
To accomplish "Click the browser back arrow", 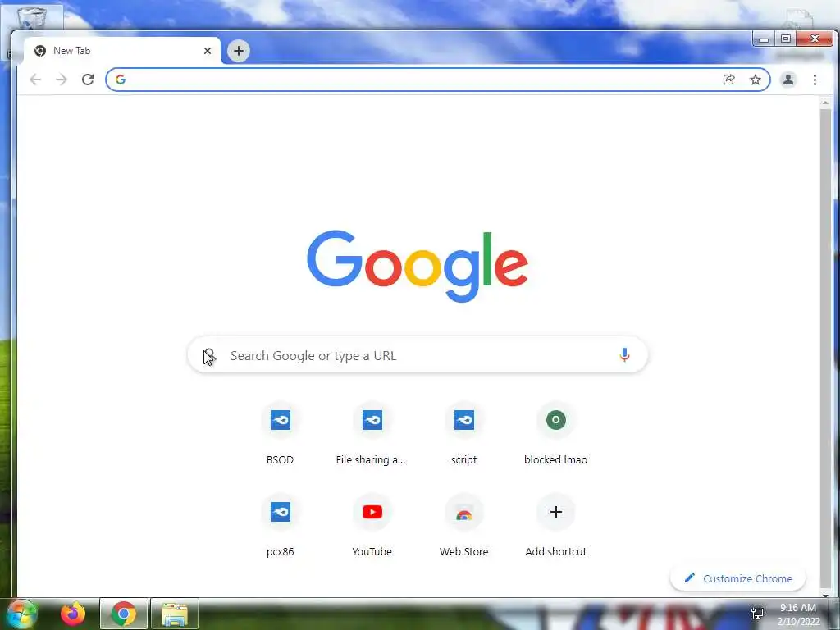I will click(35, 80).
